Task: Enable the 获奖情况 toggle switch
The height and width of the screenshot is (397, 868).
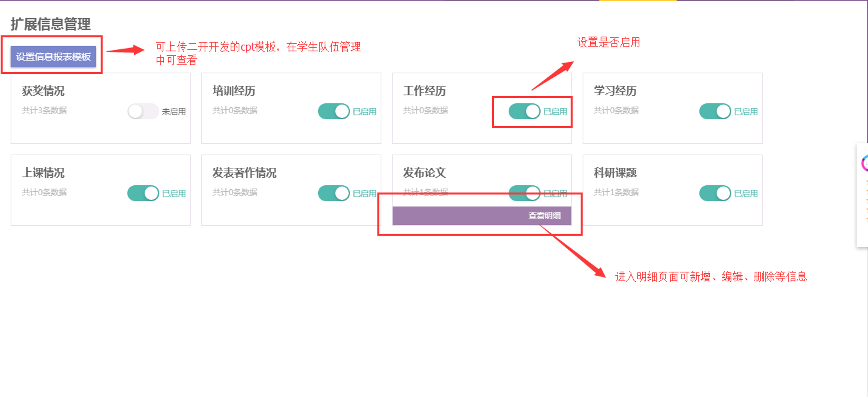Action: coord(143,111)
